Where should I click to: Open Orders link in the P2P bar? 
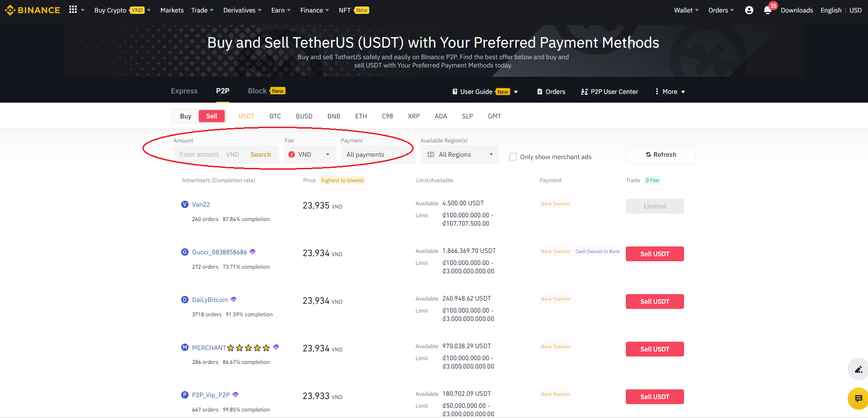[x=551, y=92]
